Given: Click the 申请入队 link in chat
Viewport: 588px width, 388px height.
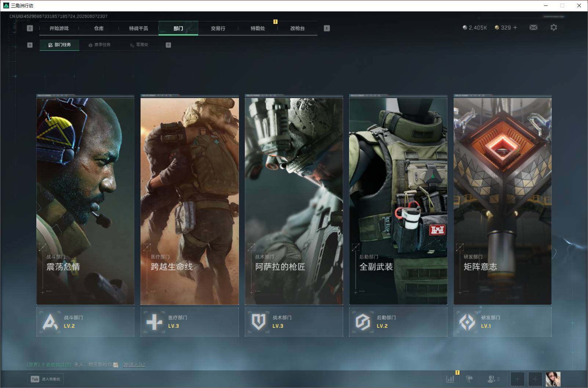Looking at the screenshot, I should point(134,364).
